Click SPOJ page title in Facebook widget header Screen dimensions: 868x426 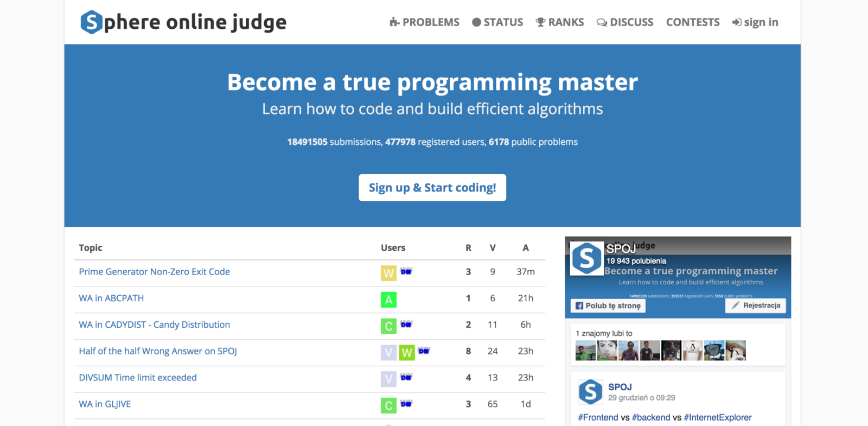(621, 249)
